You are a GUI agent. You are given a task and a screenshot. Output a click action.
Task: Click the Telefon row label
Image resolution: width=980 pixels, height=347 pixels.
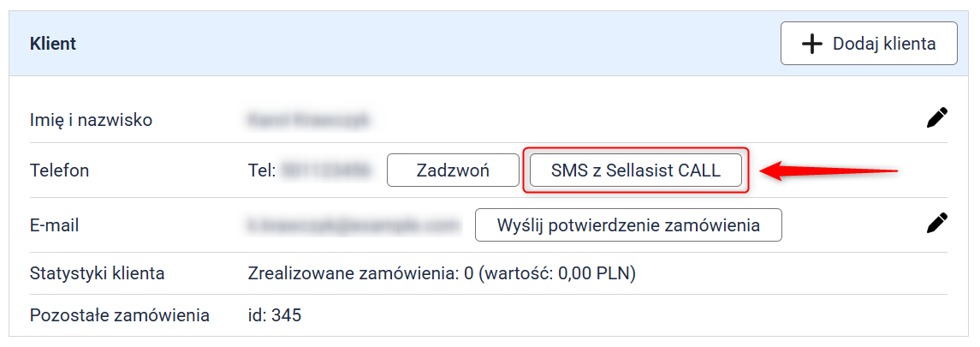coord(59,171)
